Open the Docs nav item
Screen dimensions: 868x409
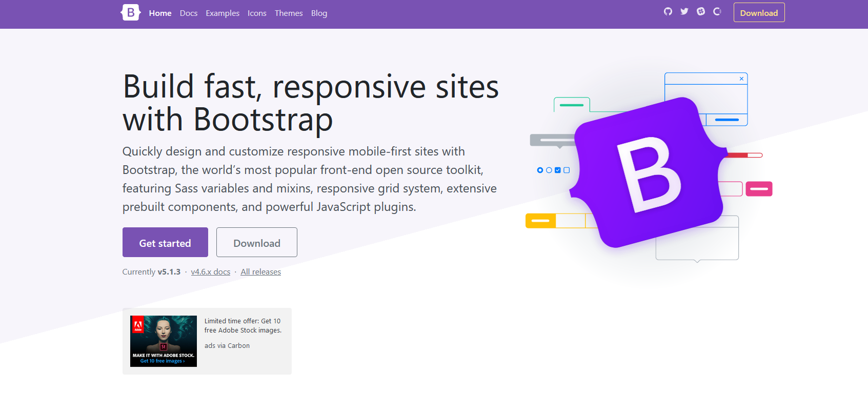[189, 13]
